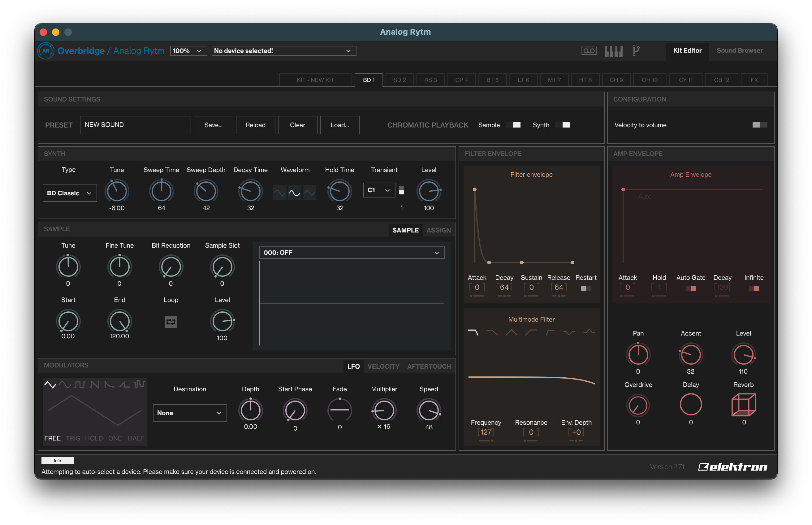Image resolution: width=812 pixels, height=525 pixels.
Task: Select the sine wave LFO shape
Action: point(65,384)
